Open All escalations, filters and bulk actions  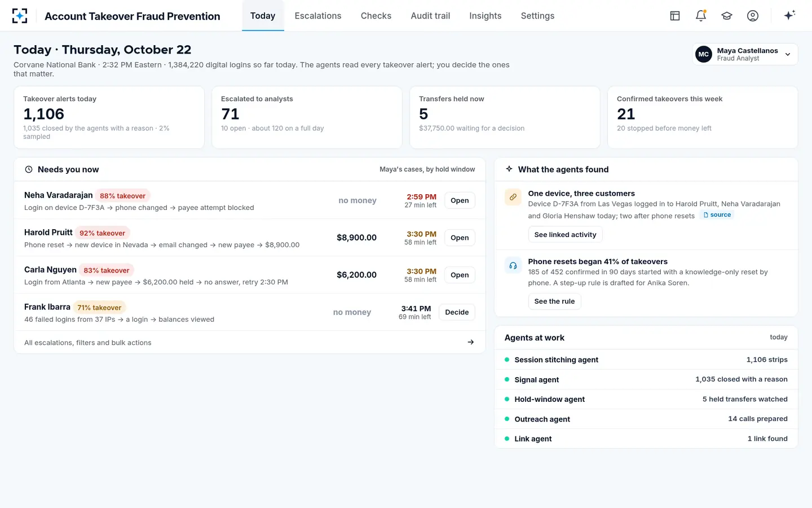pyautogui.click(x=250, y=342)
